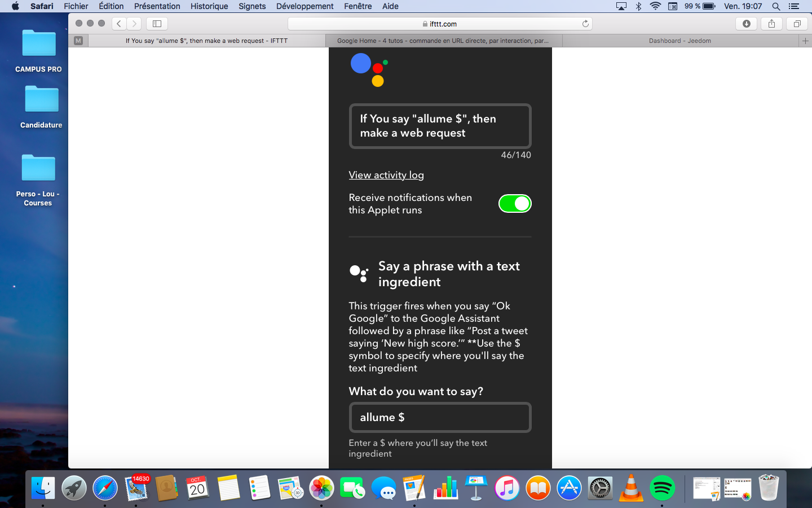Edit the 'allume $' phrase field

[440, 417]
